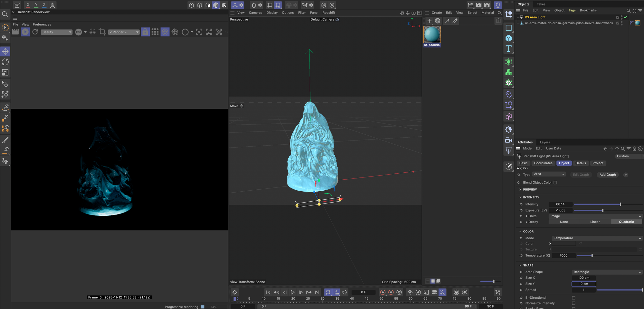644x309 pixels.
Task: Click the Cube primitive icon
Action: tap(508, 38)
